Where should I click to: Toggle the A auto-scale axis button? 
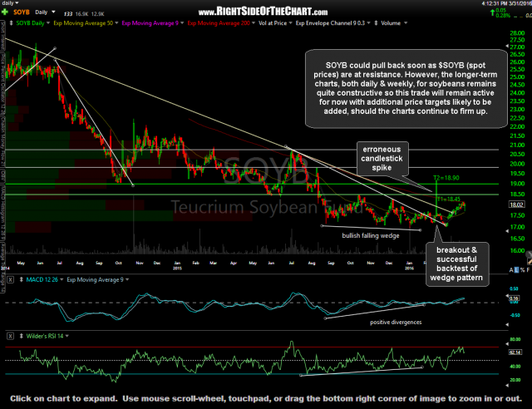tap(511, 270)
